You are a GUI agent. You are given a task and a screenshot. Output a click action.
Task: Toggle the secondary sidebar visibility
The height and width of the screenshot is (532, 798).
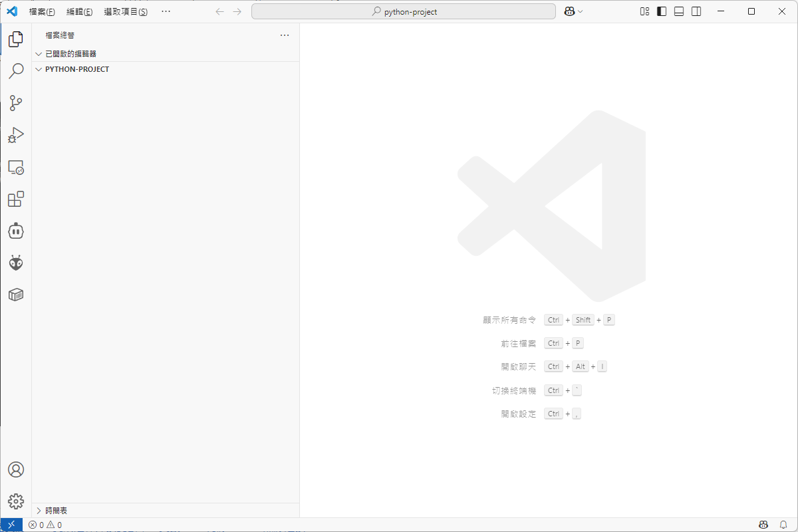pos(696,11)
